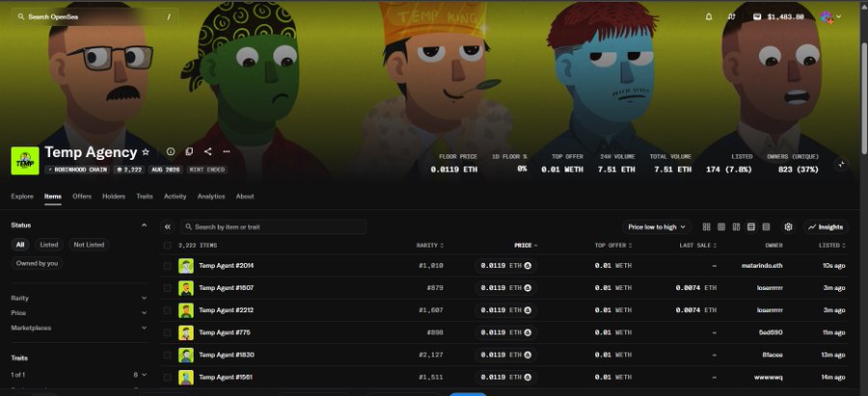
Task: Switch to mosaic grid view icon
Action: coord(736,226)
